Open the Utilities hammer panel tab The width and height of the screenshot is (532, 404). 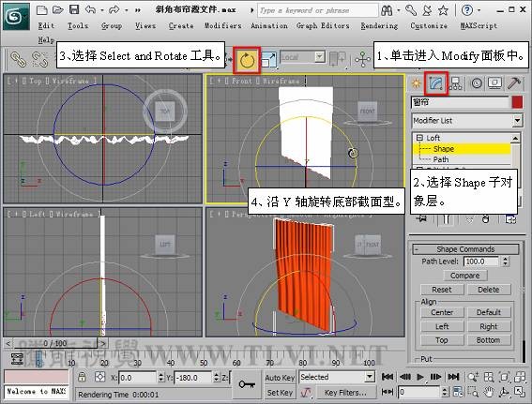[x=514, y=83]
